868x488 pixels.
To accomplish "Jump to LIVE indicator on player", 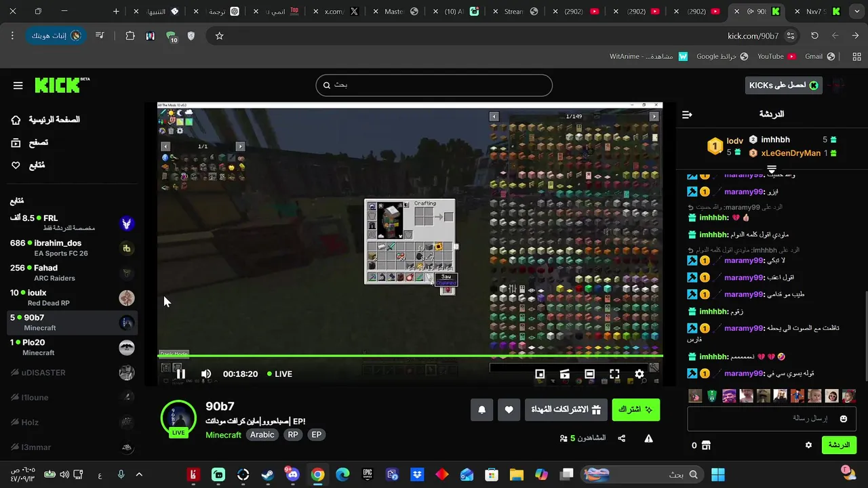I will tap(279, 373).
